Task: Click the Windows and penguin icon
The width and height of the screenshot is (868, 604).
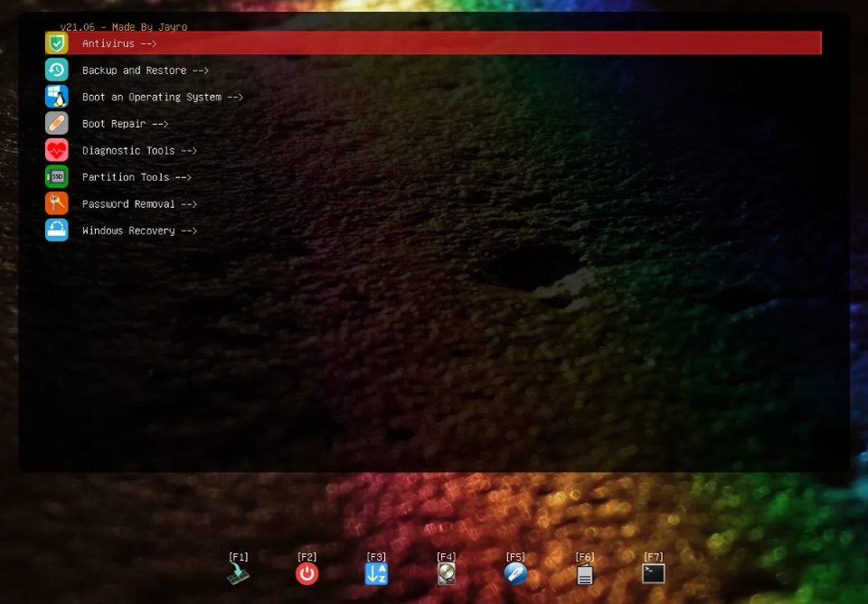Action: click(56, 97)
